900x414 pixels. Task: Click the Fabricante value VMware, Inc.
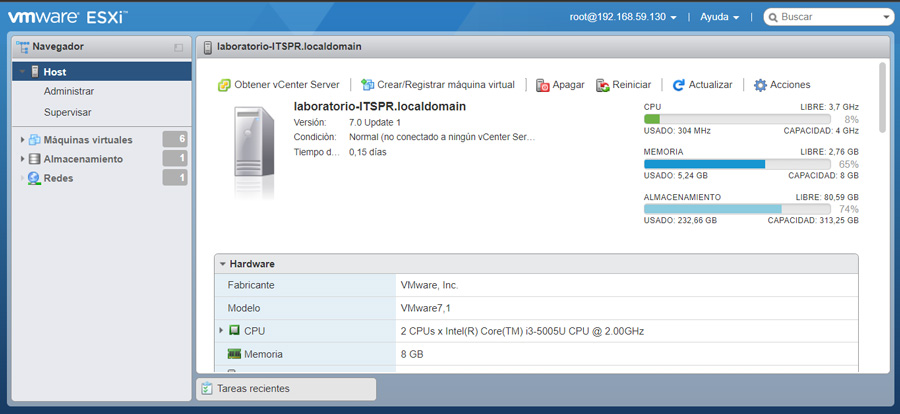(x=429, y=285)
